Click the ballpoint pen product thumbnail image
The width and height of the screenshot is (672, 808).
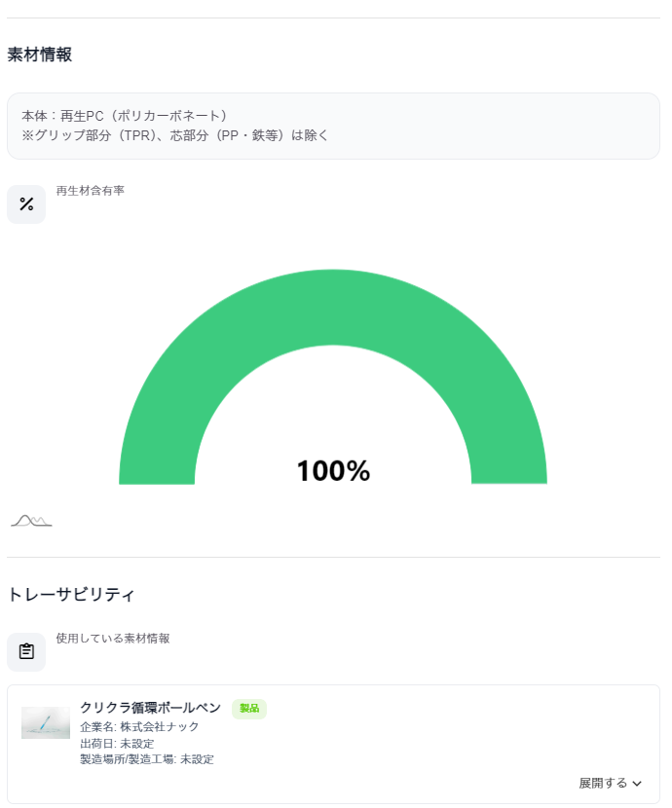pos(46,722)
